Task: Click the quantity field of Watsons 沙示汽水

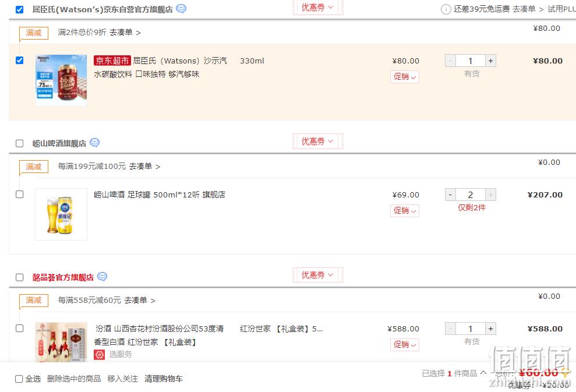Action: 471,61
